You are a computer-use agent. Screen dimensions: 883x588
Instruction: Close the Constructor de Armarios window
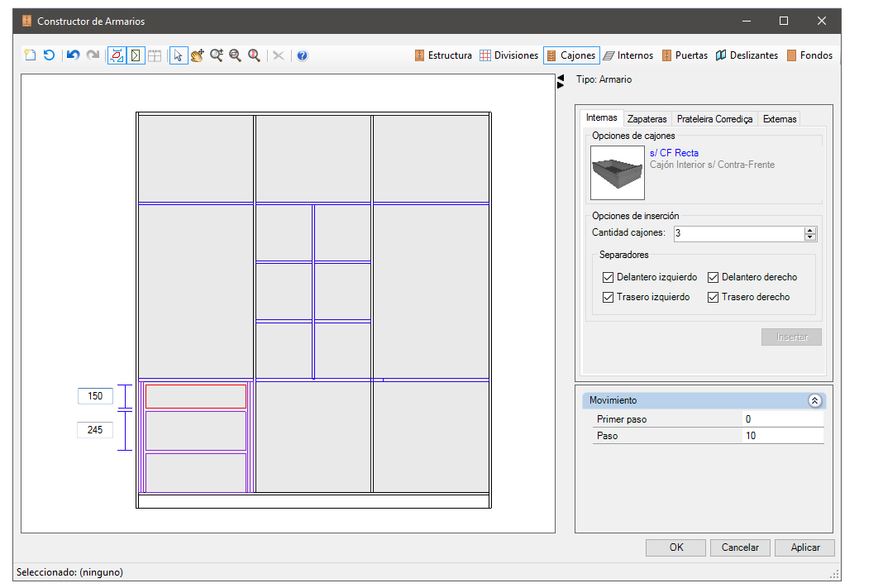(x=822, y=21)
